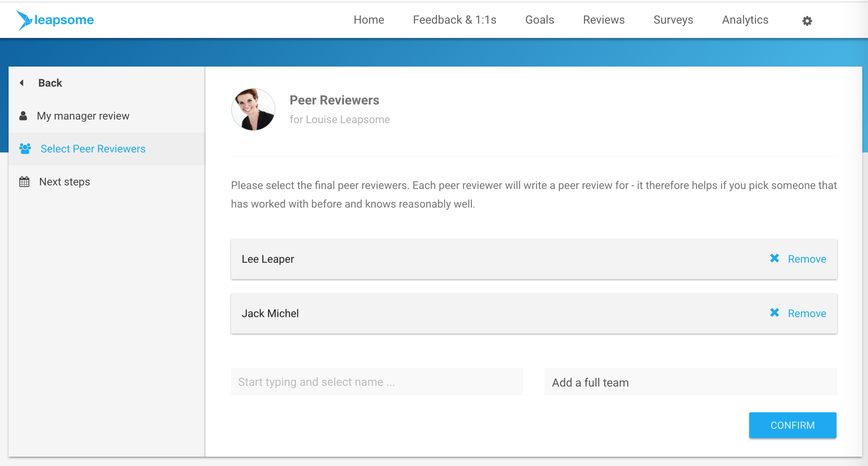Remove Jack Michel as a reviewer
This screenshot has width=868, height=466.
pos(807,314)
